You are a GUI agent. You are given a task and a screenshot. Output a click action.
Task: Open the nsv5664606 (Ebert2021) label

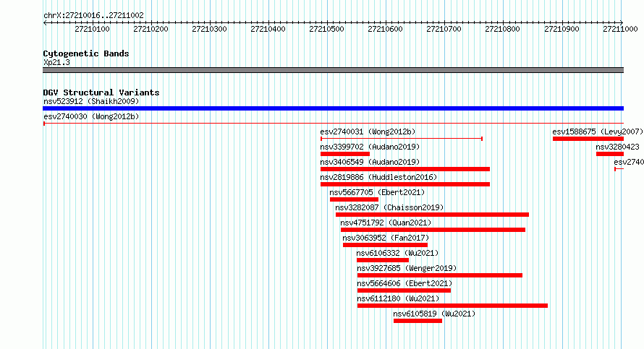tap(404, 283)
